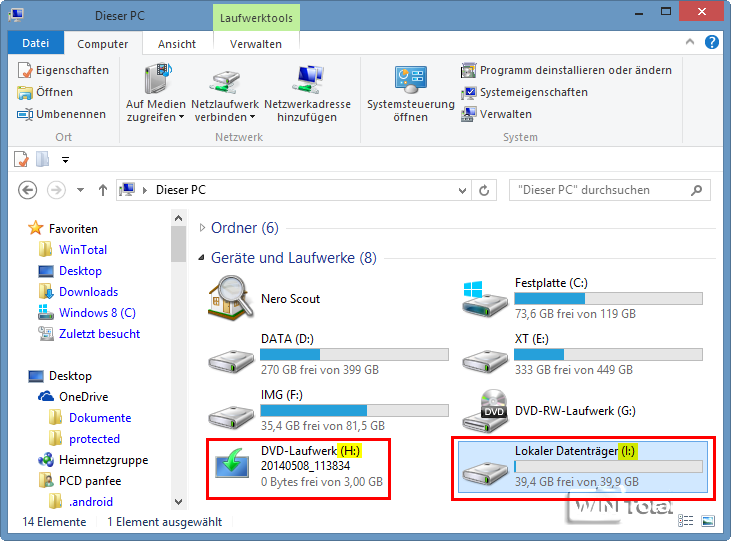The width and height of the screenshot is (731, 541).
Task: Open Netzlaufwerk verbinden dropdown arrow
Action: (252, 117)
